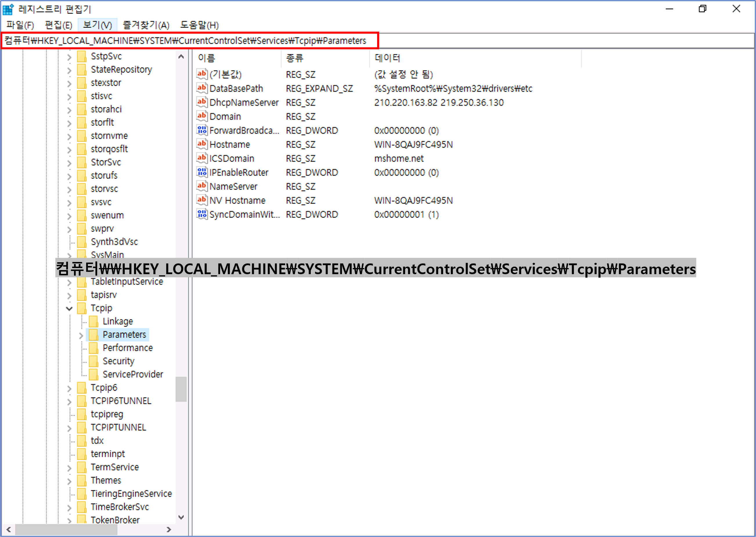Viewport: 756px width, 537px height.
Task: Click the 데이터 column header
Action: coord(387,58)
